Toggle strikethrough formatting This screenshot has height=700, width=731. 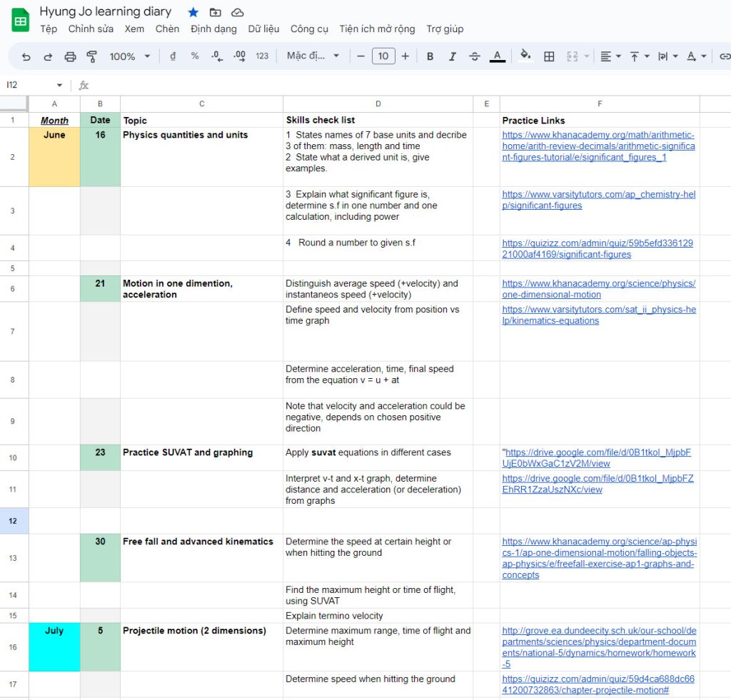[475, 56]
